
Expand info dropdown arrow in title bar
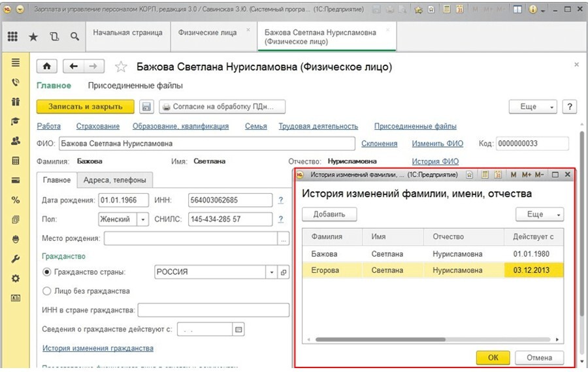[x=543, y=10]
